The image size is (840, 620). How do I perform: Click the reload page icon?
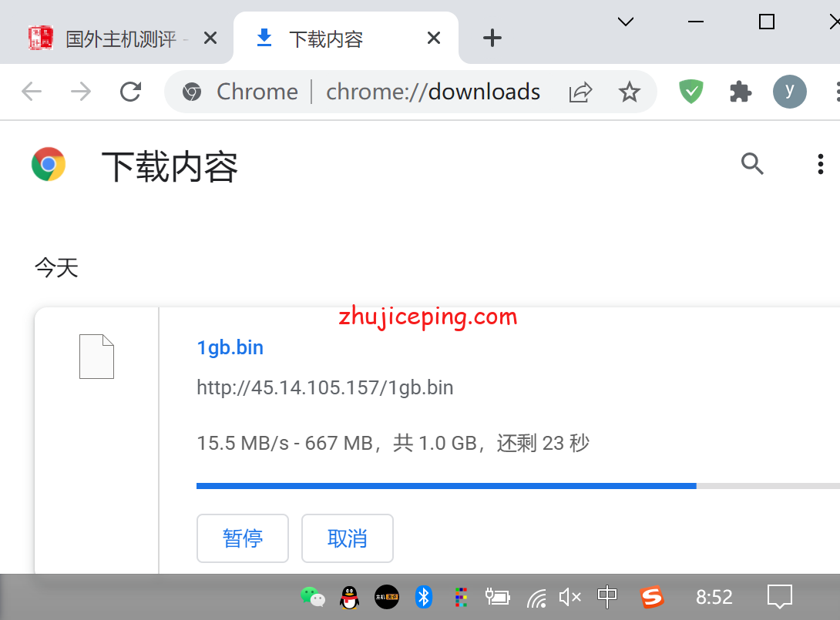coord(131,92)
